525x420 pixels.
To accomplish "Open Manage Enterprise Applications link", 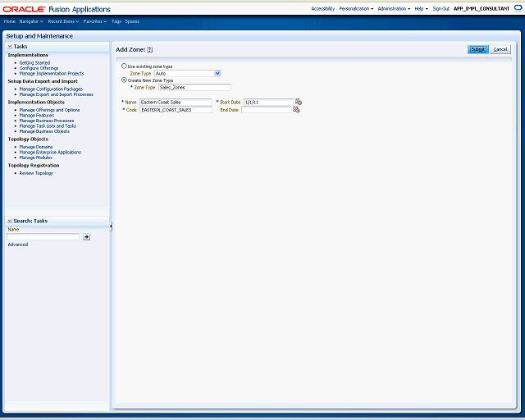I will 50,152.
